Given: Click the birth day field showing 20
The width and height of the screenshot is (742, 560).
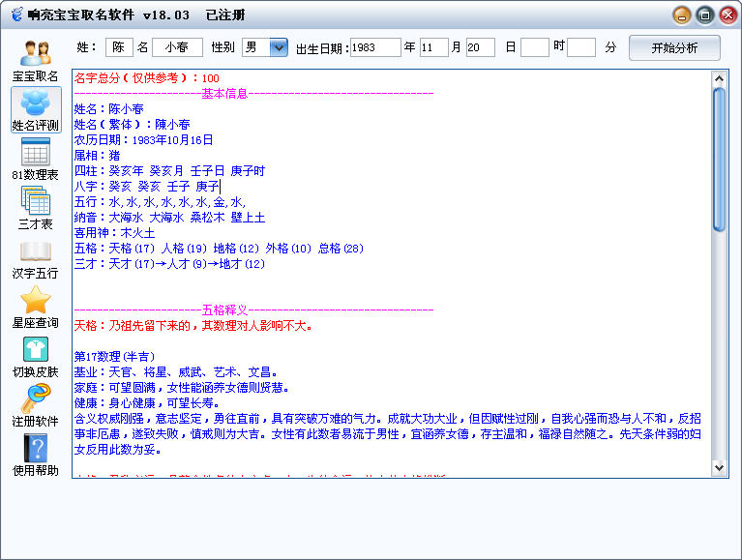Looking at the screenshot, I should pos(480,47).
